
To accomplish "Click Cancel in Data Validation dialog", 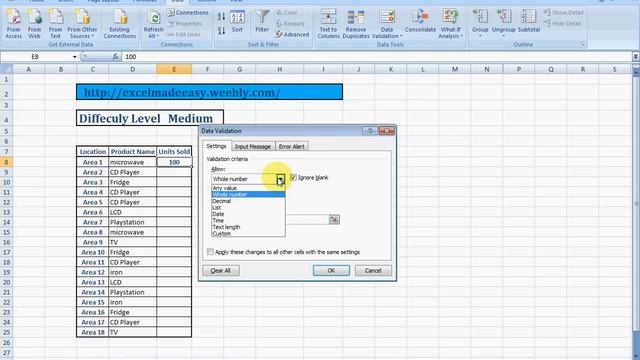I will coord(373,271).
